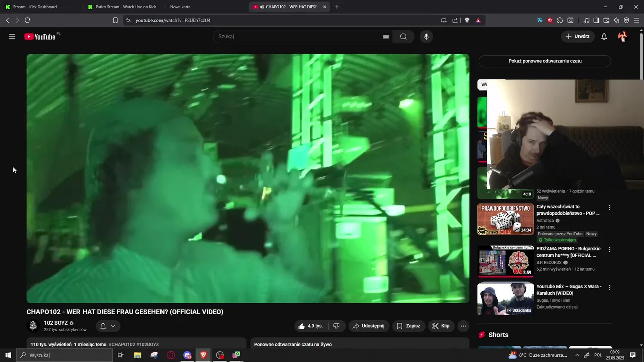Open Windows Start menu
This screenshot has height=362, width=644.
[8, 355]
